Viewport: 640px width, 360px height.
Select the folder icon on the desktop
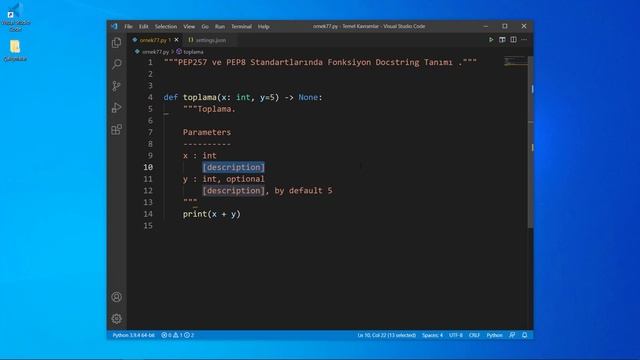15,51
